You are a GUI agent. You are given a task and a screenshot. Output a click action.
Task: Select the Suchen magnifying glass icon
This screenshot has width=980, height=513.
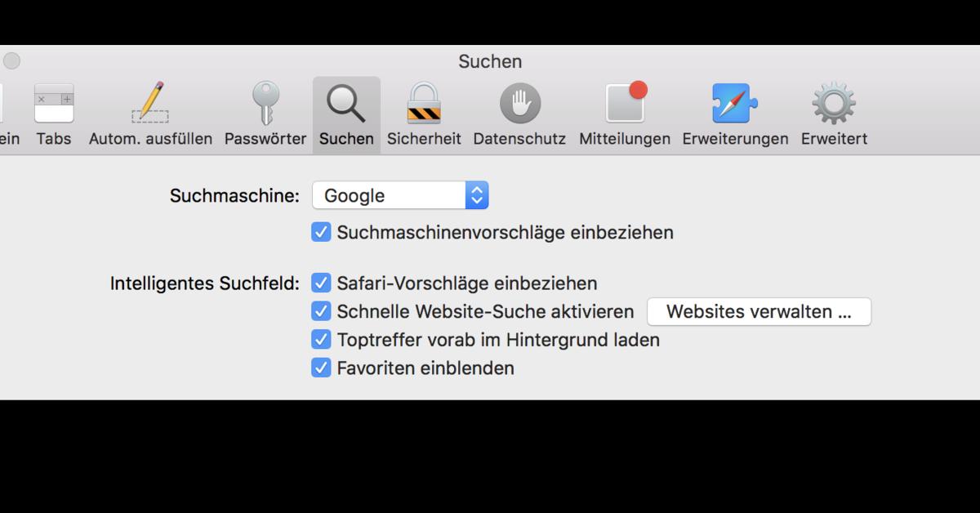(346, 104)
